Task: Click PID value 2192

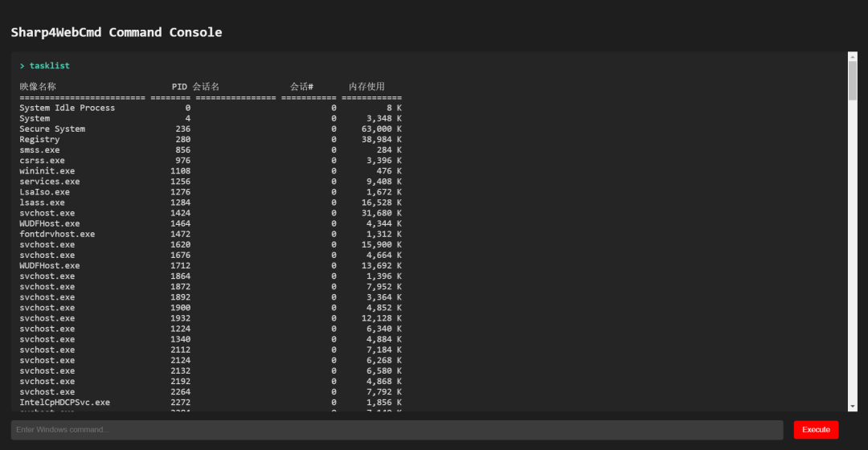Action: (181, 382)
